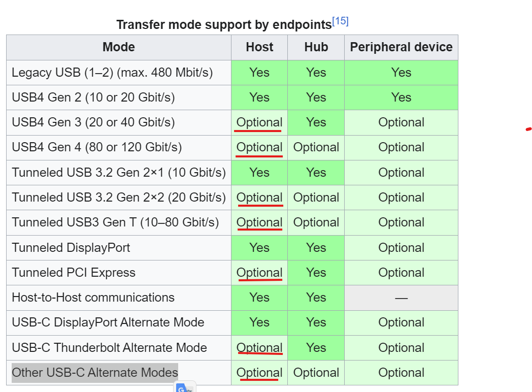Click Host Optional cell for USB4 Gen 3

point(259,122)
